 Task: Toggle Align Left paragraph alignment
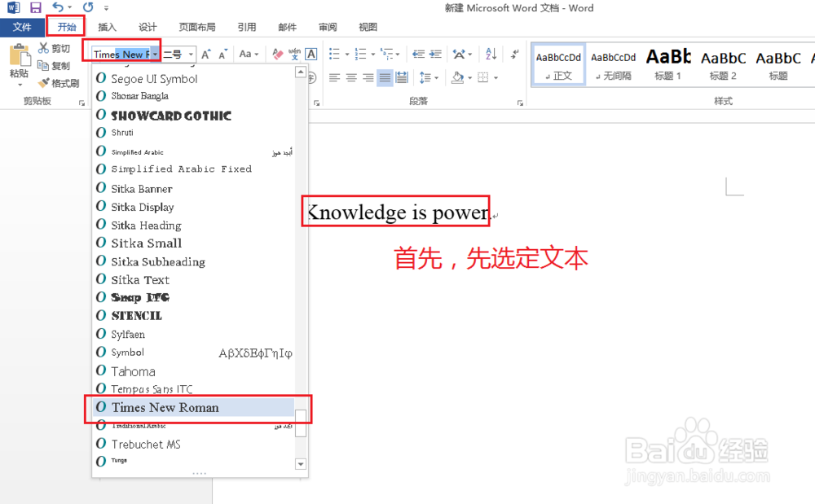(x=335, y=78)
